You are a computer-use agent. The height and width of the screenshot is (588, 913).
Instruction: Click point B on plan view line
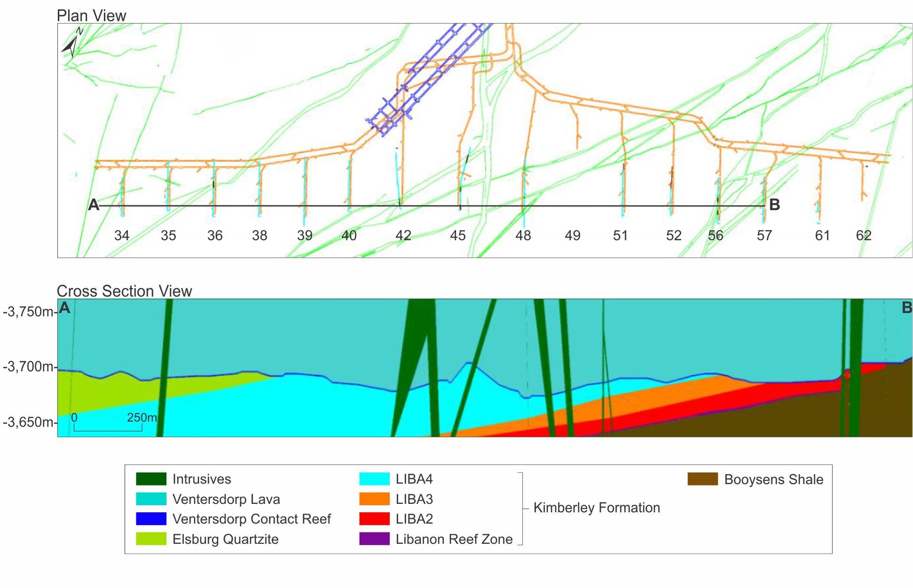(774, 205)
